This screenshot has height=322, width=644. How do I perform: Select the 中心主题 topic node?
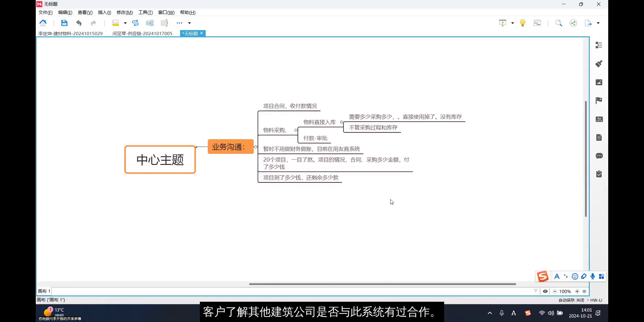(160, 160)
